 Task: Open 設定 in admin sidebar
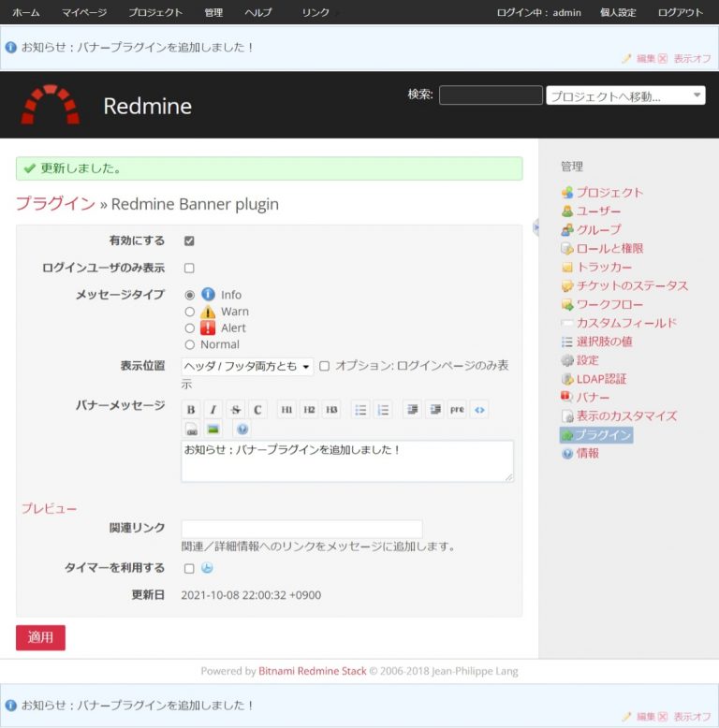point(587,360)
